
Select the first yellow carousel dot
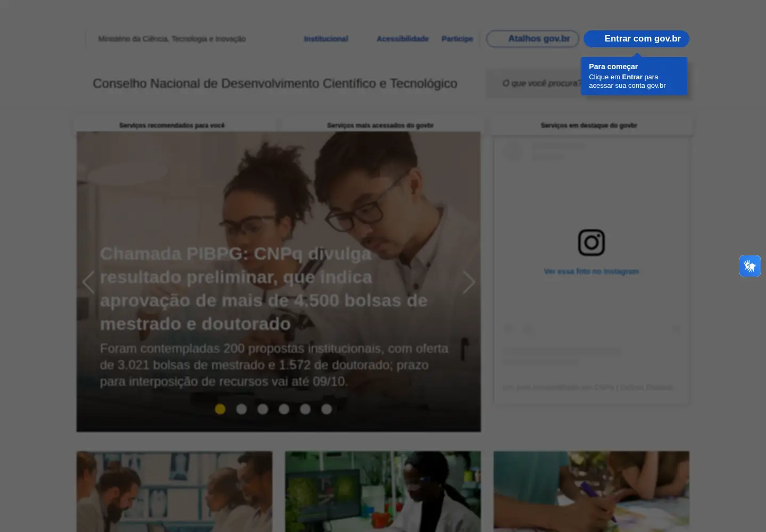pos(220,409)
